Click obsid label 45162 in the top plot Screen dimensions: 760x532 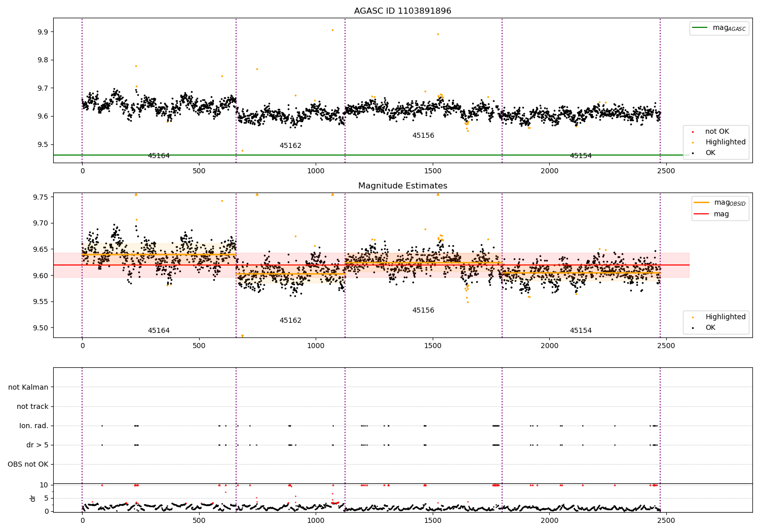click(x=290, y=146)
